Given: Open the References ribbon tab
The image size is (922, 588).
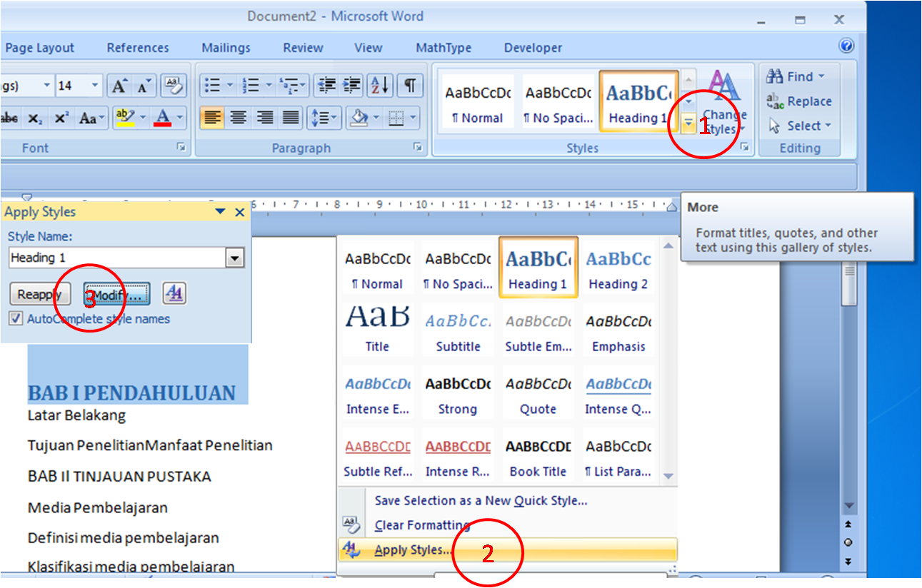Looking at the screenshot, I should (x=138, y=48).
